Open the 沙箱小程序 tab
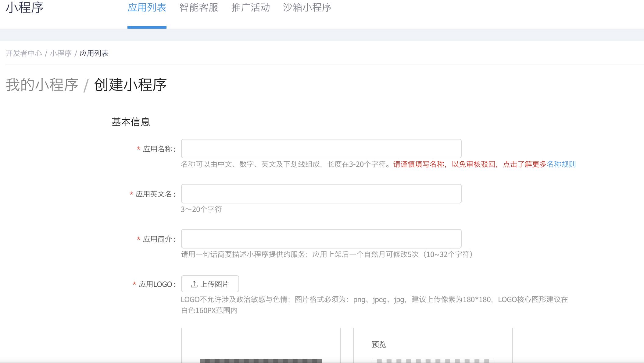644x363 pixels. 307,8
